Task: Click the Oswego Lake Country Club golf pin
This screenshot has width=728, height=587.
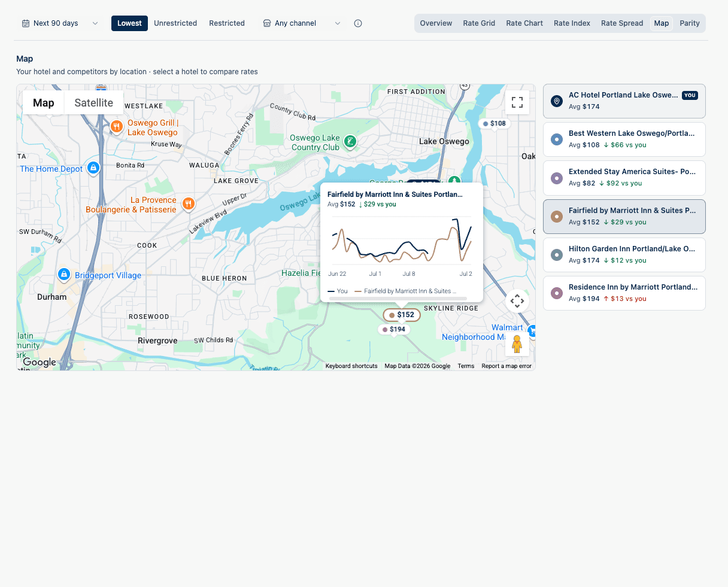Action: coord(350,142)
